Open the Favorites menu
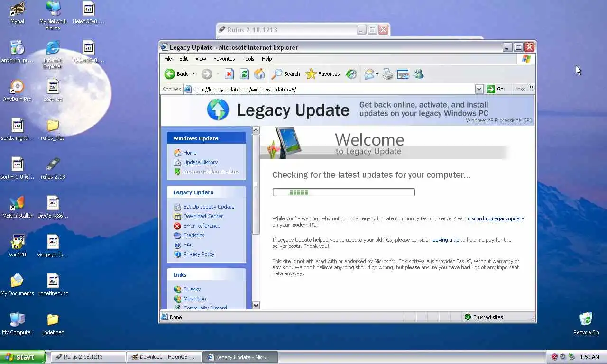The image size is (607, 364). [x=224, y=59]
